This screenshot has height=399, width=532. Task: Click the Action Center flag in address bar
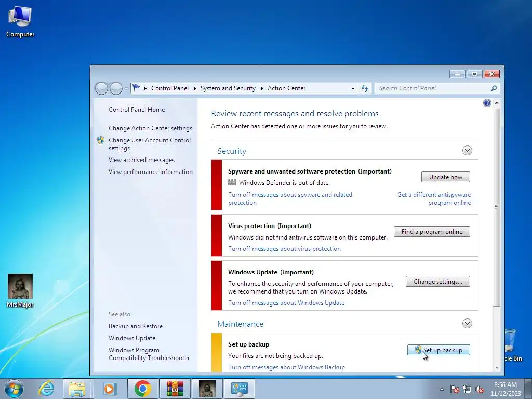click(137, 88)
